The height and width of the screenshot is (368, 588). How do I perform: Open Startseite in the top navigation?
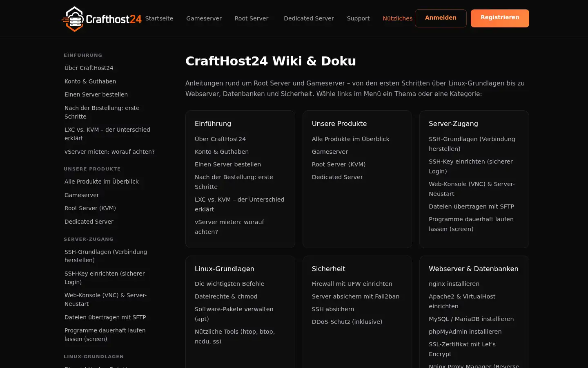159,18
